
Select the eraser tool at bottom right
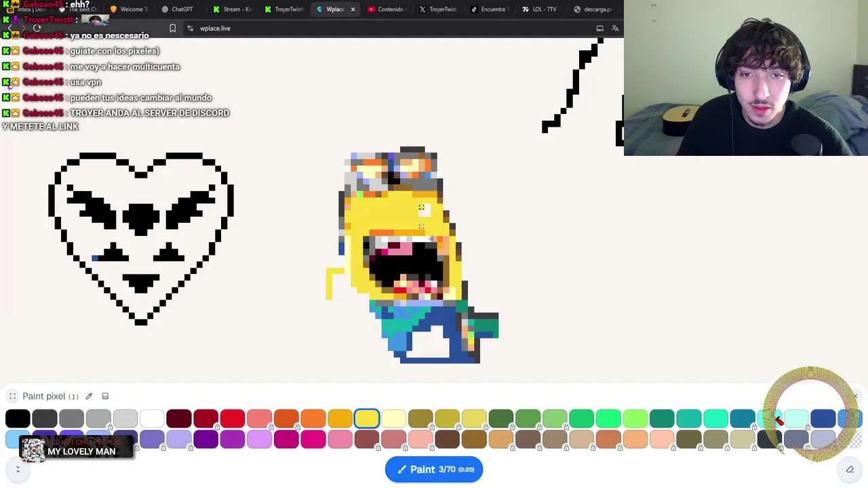(x=850, y=469)
